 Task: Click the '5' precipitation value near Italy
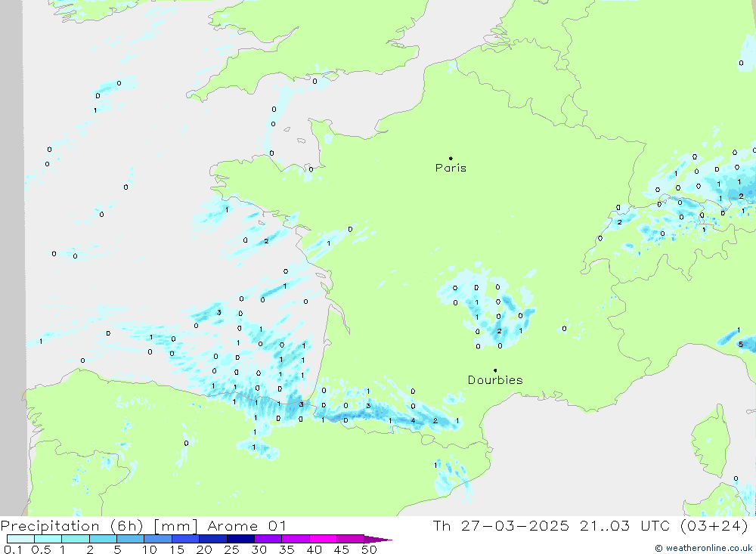point(741,344)
